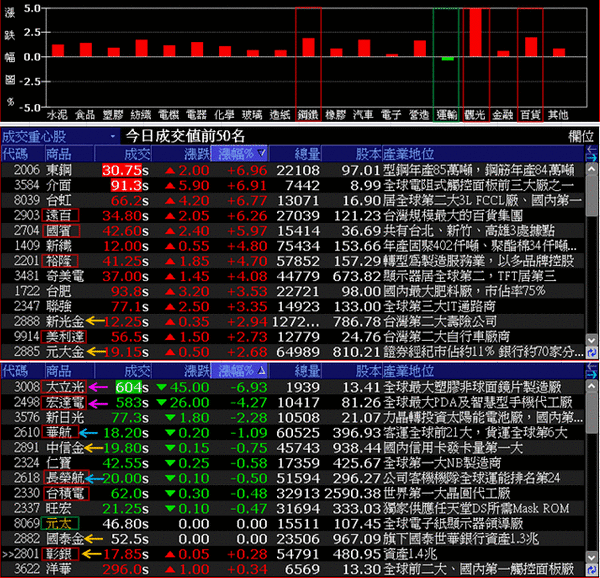Click the scroll-down arrow of the gainers table
600x578 pixels.
click(x=592, y=340)
